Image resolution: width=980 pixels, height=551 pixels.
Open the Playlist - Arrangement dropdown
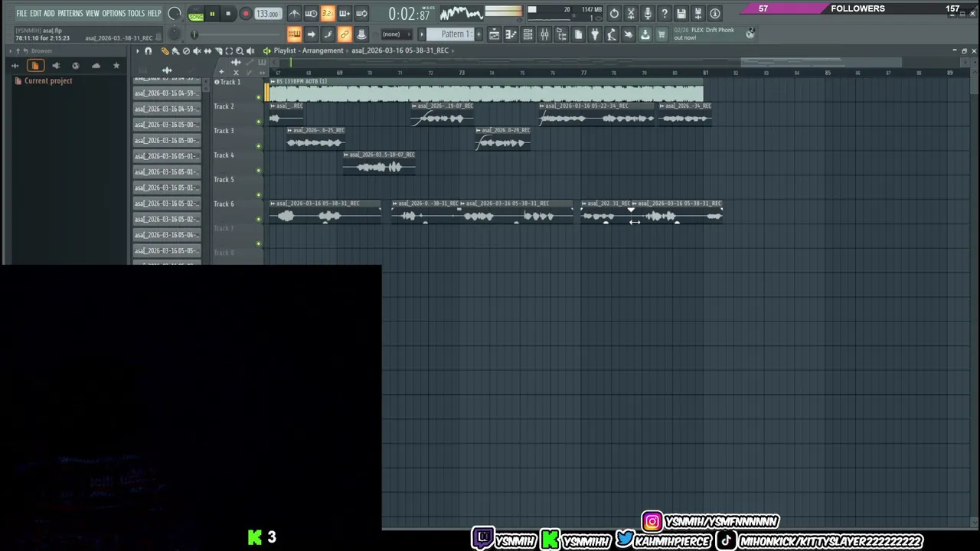308,51
